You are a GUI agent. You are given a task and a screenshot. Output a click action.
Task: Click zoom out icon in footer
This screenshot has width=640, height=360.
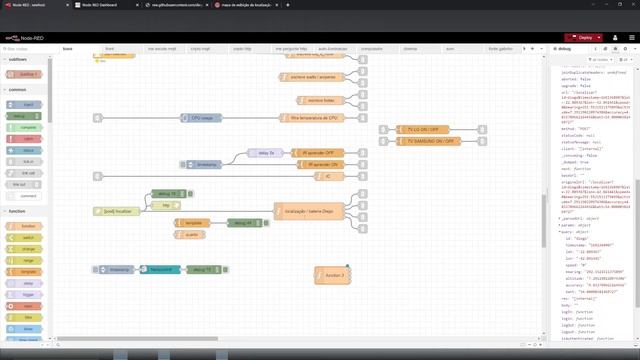point(529,345)
